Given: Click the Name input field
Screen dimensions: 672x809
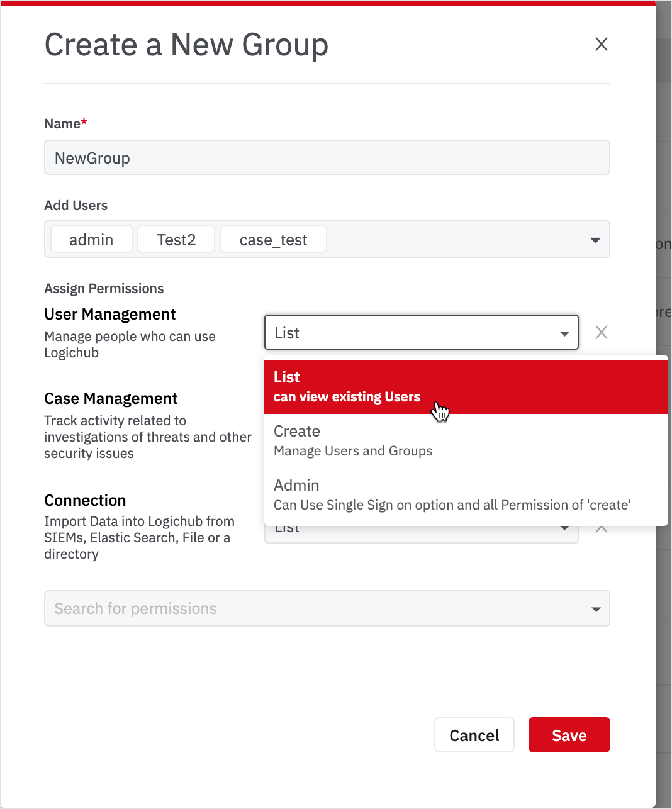Looking at the screenshot, I should (327, 157).
